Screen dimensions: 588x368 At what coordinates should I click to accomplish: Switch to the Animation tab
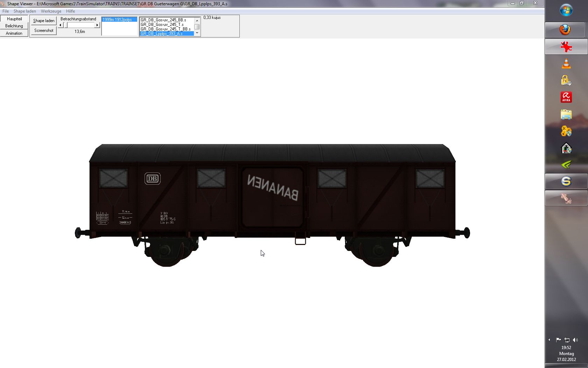tap(14, 33)
